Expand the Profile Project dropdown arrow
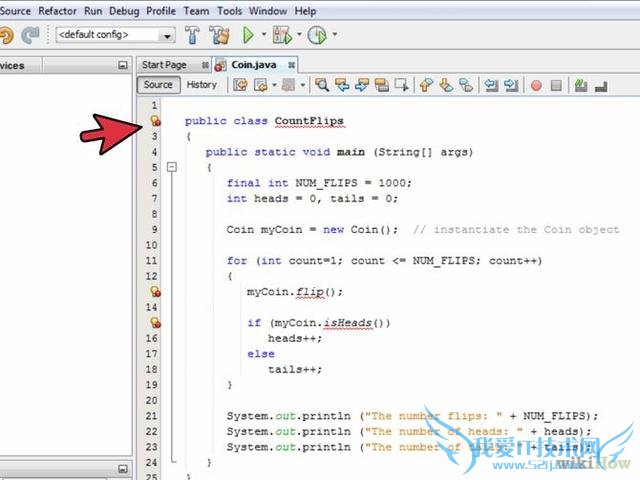This screenshot has height=480, width=640. tap(335, 34)
